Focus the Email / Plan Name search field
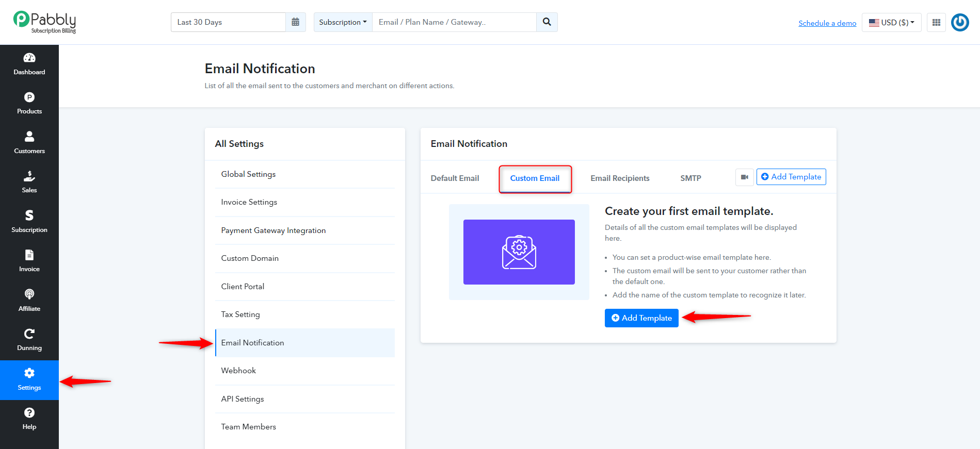 [x=455, y=22]
